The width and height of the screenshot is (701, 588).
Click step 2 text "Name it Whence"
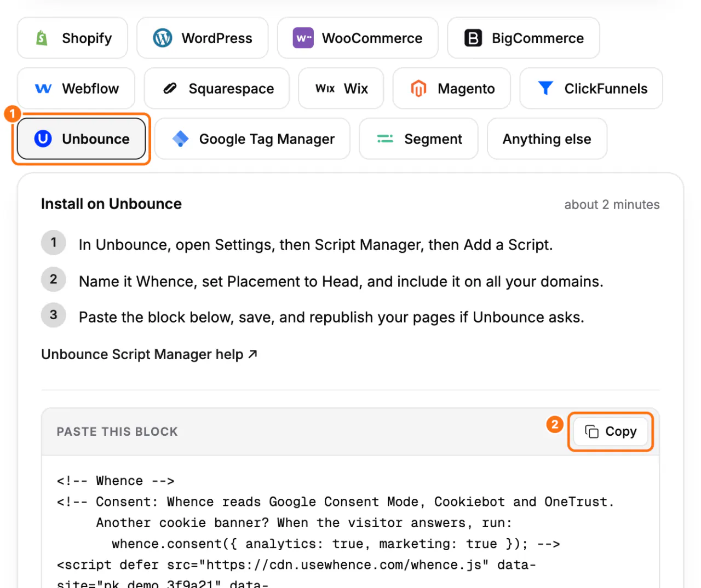click(341, 281)
